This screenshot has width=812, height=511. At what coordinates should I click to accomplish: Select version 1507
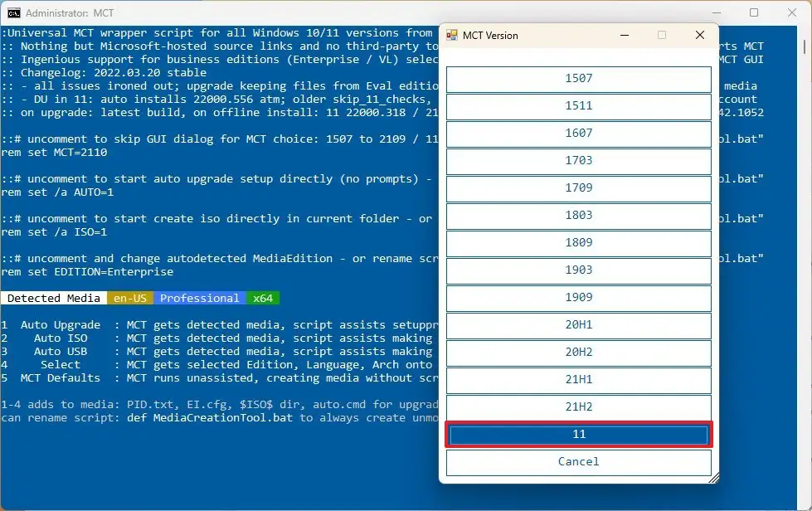(x=578, y=79)
